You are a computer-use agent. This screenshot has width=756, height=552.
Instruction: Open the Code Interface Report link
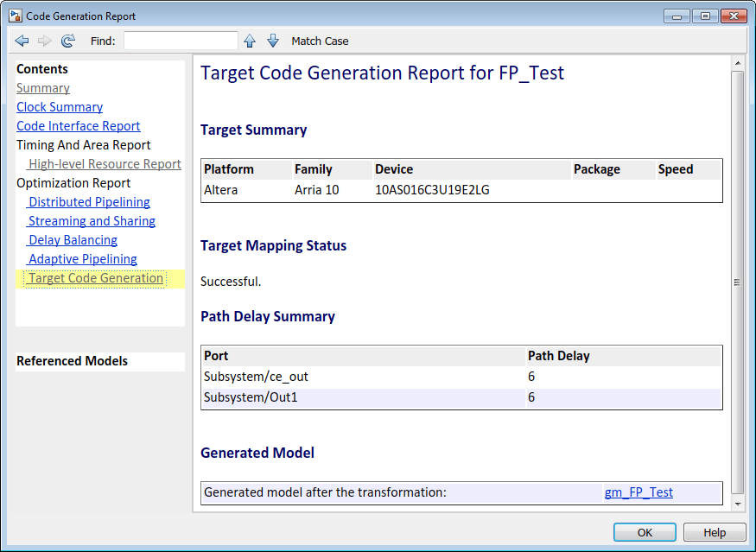point(79,126)
